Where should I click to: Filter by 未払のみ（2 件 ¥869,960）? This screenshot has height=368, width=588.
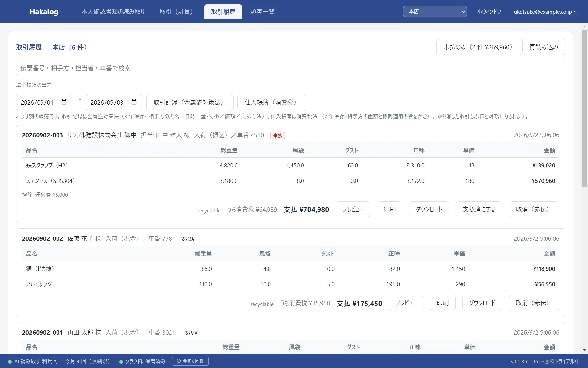[479, 47]
